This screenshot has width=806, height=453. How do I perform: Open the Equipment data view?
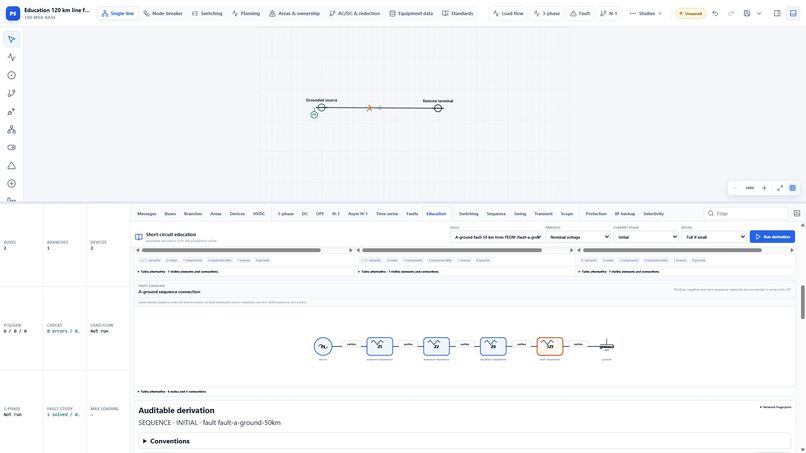pyautogui.click(x=411, y=13)
